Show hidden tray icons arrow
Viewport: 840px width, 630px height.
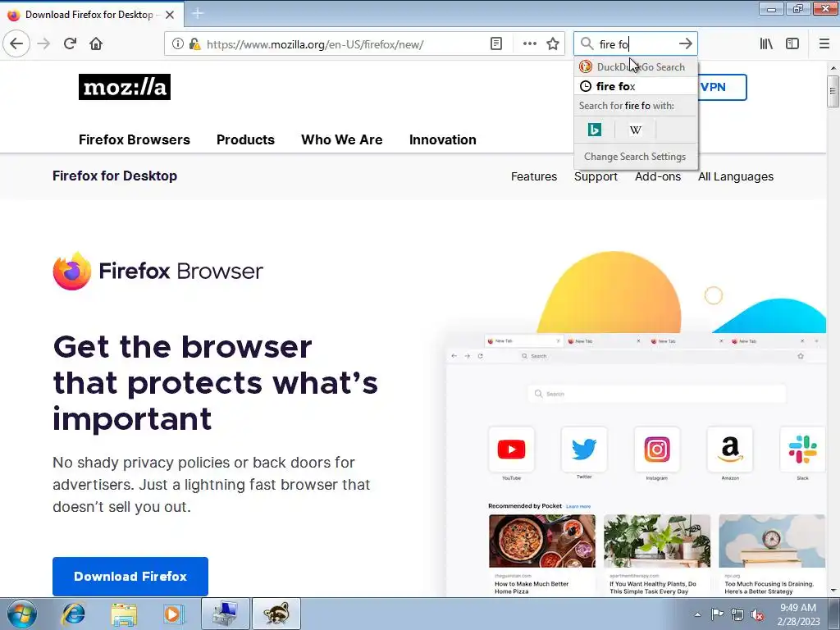697,614
